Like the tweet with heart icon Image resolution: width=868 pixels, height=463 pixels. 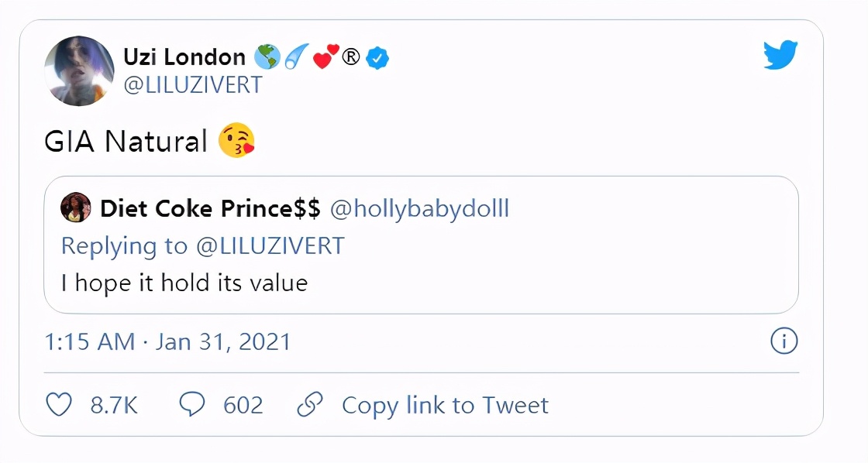pos(60,405)
